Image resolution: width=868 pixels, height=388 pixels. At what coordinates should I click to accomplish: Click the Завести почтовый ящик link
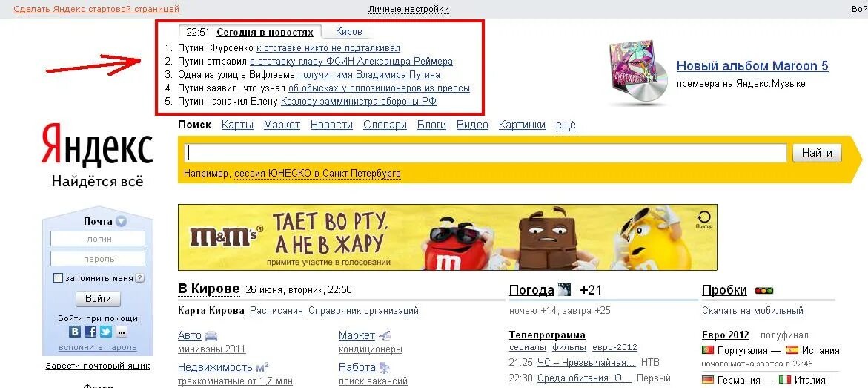coord(98,366)
